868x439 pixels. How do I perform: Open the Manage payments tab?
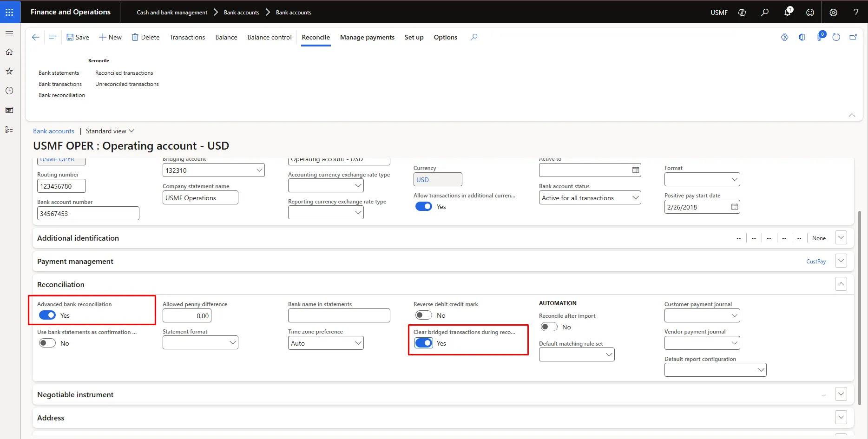pyautogui.click(x=367, y=37)
